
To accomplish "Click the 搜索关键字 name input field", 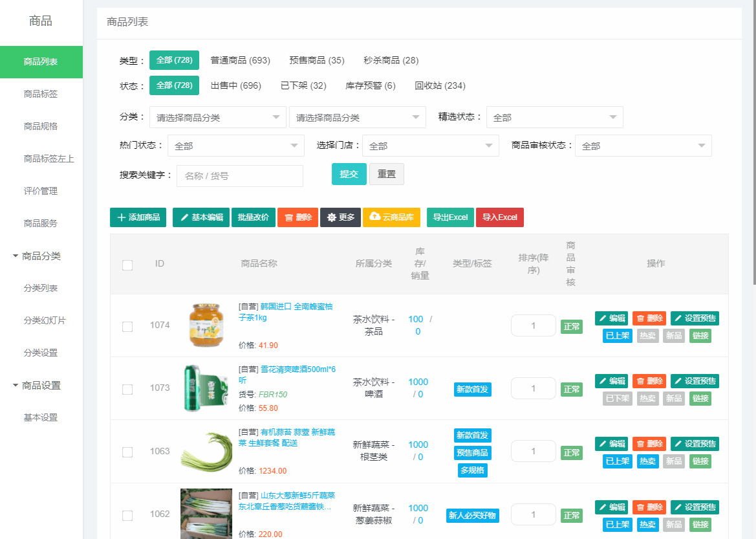I will click(x=239, y=176).
